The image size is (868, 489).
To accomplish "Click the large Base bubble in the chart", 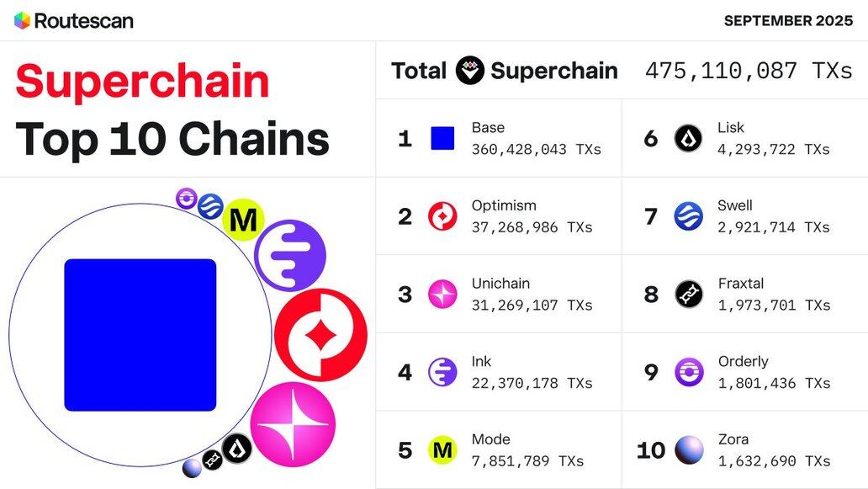I will (x=140, y=335).
